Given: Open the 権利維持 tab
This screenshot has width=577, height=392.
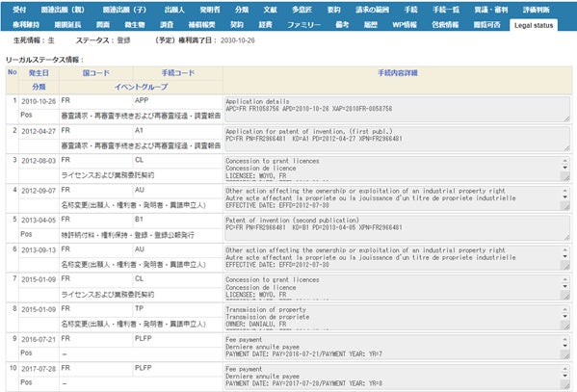Looking at the screenshot, I should tap(26, 25).
